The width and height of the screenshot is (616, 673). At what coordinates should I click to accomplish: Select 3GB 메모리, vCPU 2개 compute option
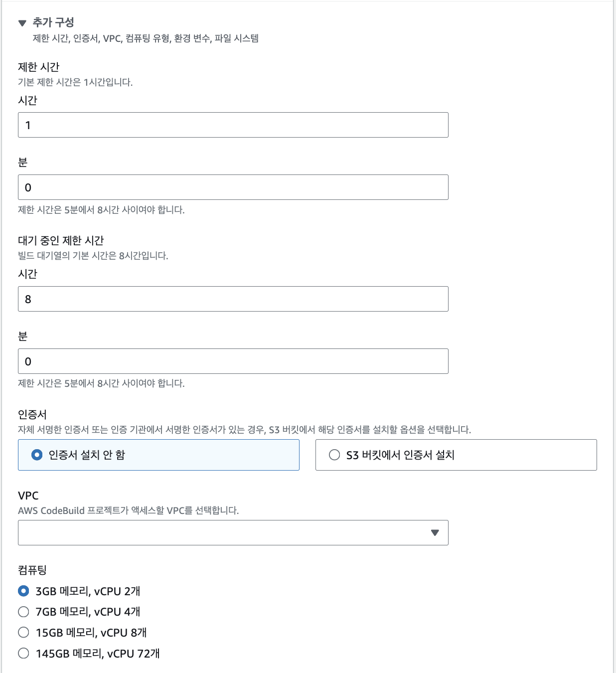(23, 591)
